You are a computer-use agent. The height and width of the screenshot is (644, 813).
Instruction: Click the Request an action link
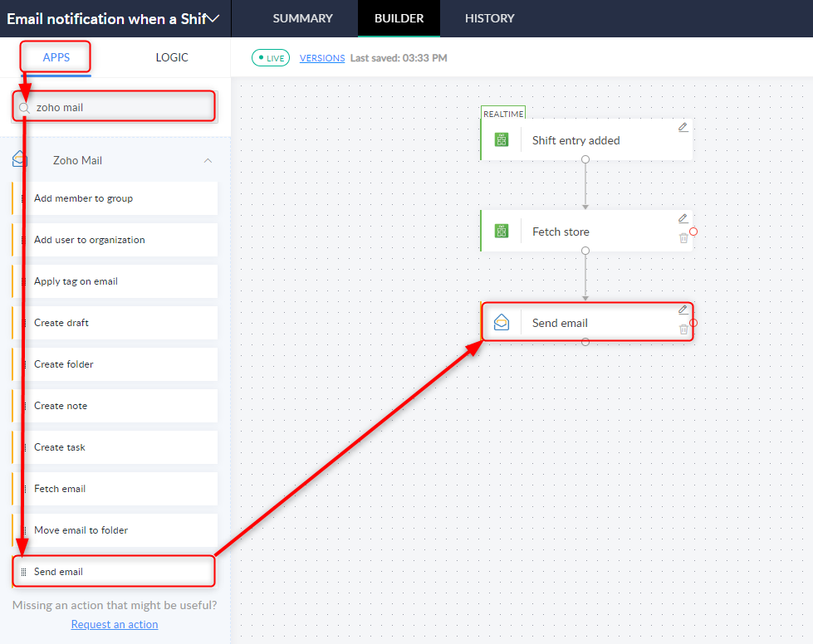(115, 624)
